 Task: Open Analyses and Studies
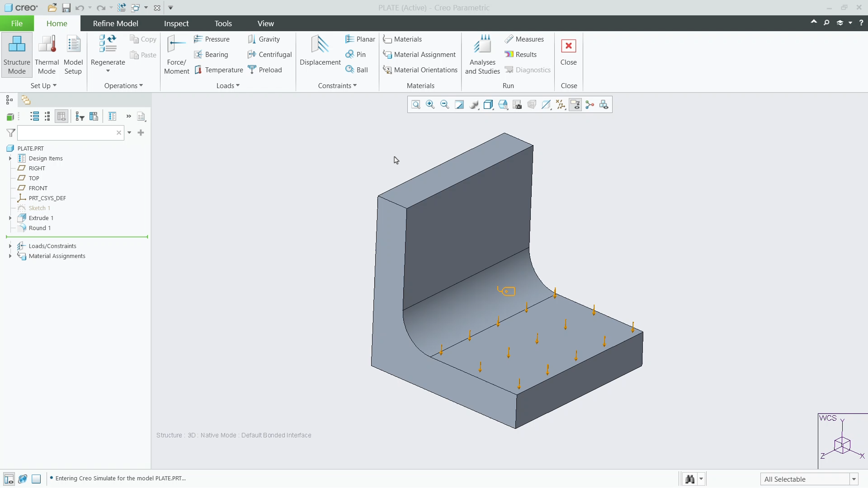[x=482, y=55]
